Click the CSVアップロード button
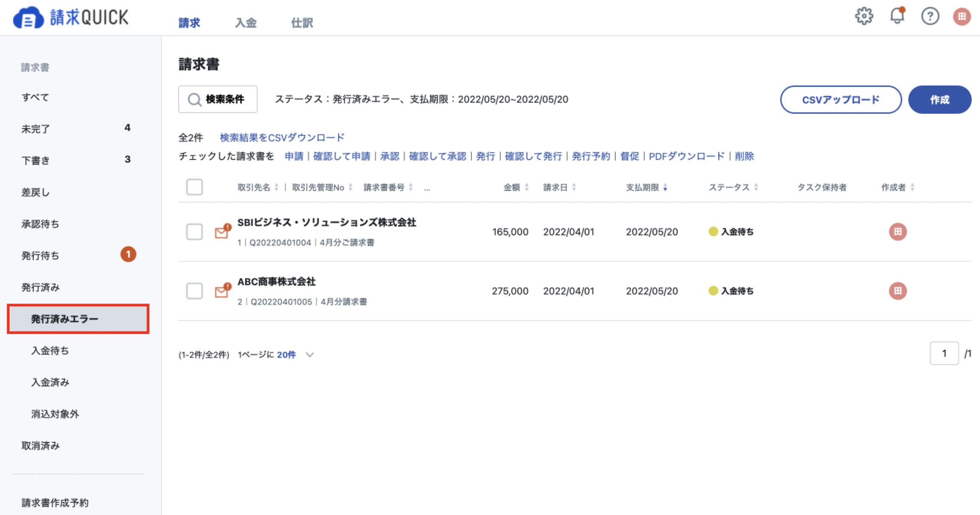 pyautogui.click(x=841, y=99)
